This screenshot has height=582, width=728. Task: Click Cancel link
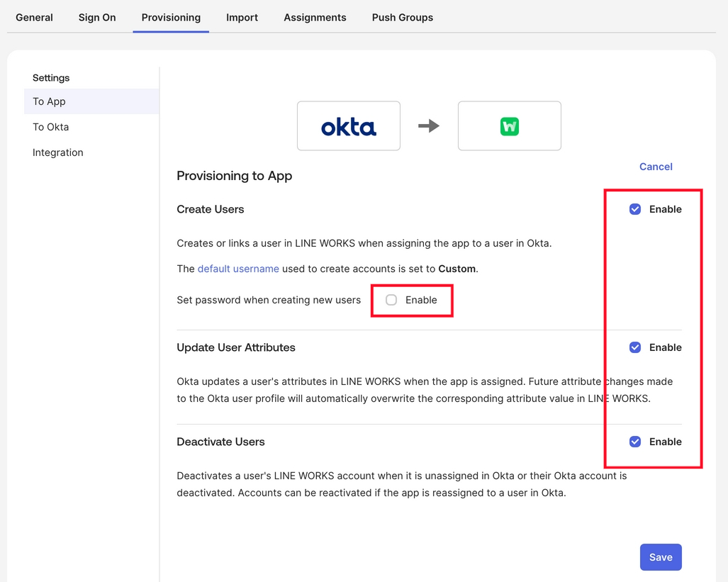(x=656, y=167)
